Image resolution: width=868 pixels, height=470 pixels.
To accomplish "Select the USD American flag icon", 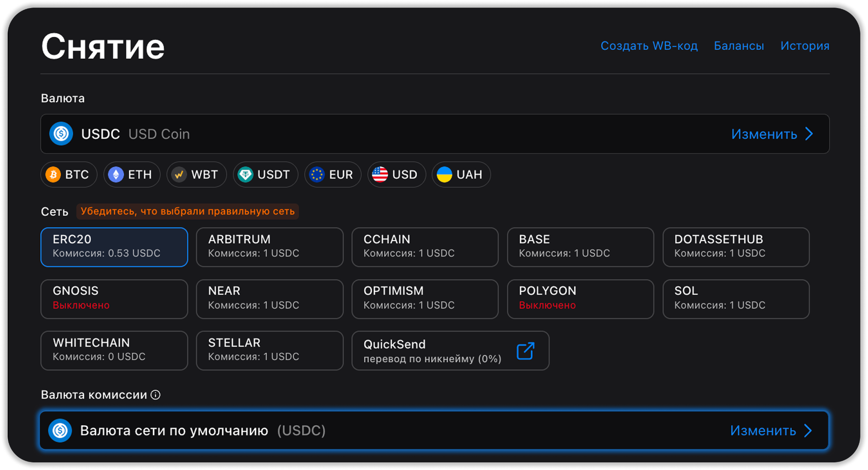I will pyautogui.click(x=380, y=174).
